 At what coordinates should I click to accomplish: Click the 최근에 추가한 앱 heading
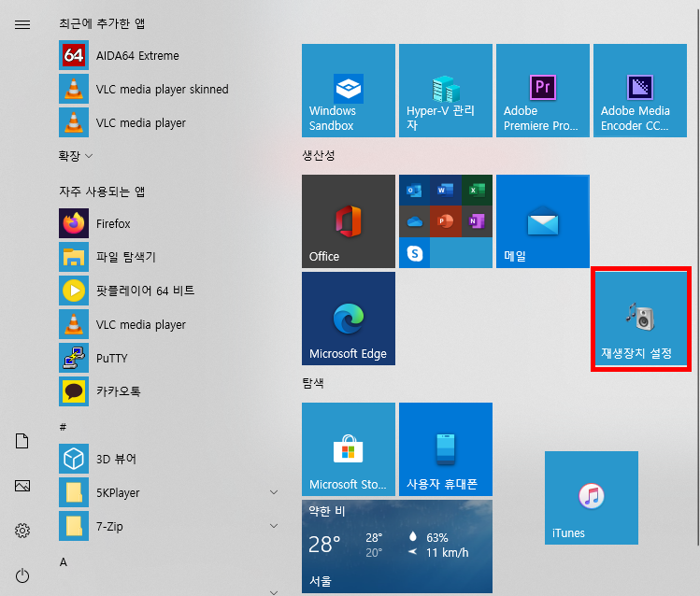(x=102, y=23)
